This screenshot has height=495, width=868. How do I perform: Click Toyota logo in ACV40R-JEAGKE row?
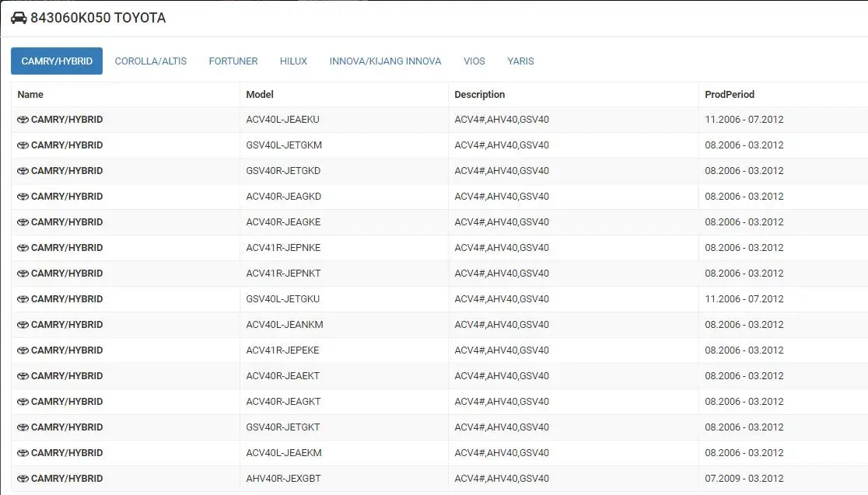click(23, 222)
